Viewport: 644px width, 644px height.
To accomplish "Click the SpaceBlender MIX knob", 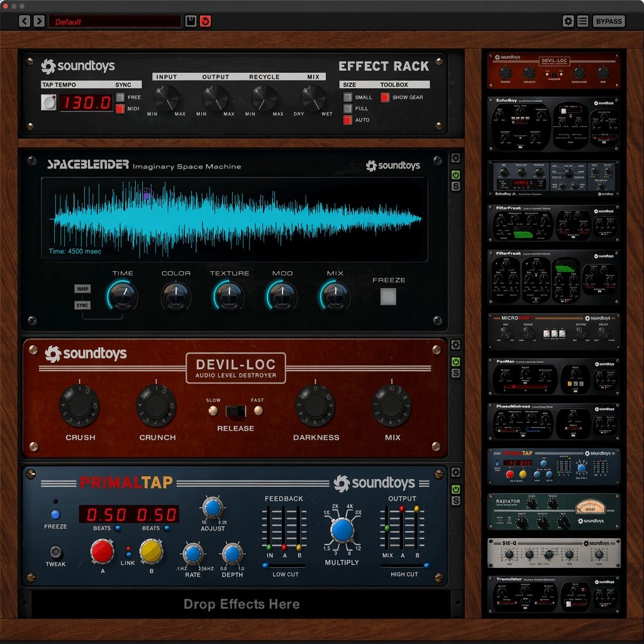I will click(335, 296).
